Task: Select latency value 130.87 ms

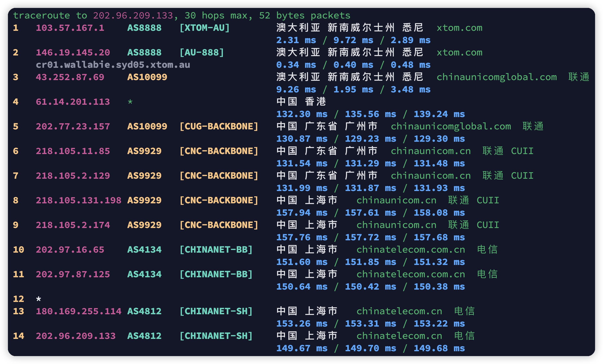Action: (302, 139)
